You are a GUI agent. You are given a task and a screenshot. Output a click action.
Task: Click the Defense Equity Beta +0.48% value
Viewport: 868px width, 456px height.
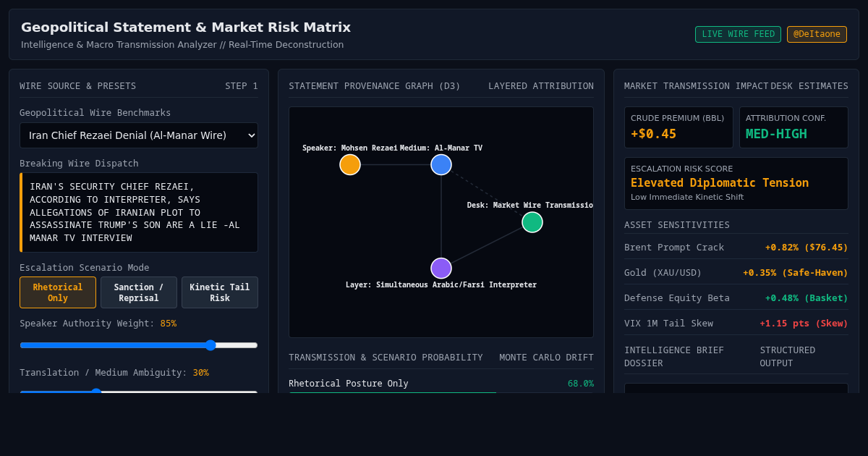pyautogui.click(x=807, y=298)
